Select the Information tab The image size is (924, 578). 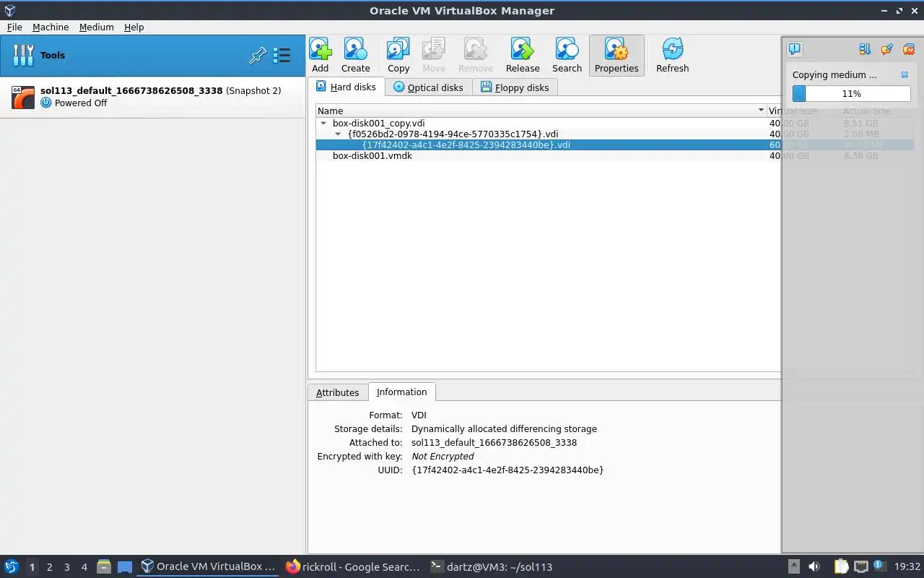[x=401, y=392]
